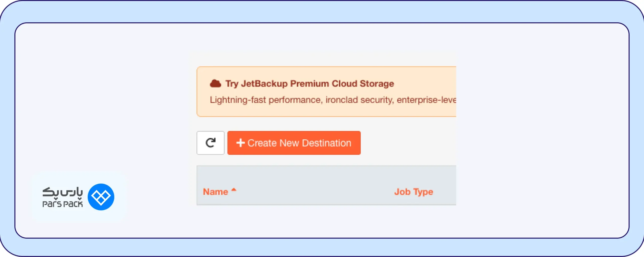Open Try JetBackup Premium Cloud Storage heading
This screenshot has height=257, width=644.
(x=310, y=84)
